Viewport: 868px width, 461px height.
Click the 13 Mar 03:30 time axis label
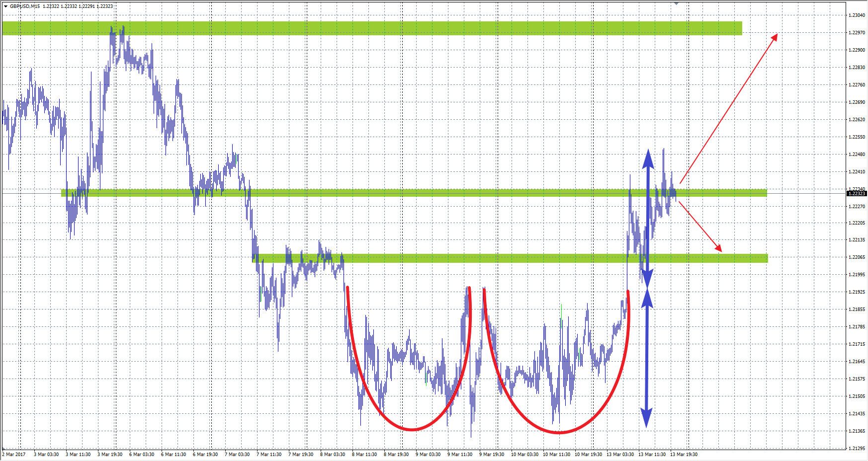(620, 455)
